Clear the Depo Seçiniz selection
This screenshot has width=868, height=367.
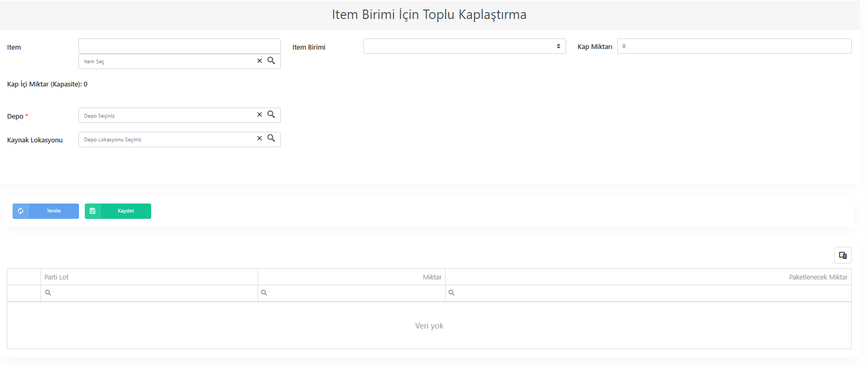[259, 115]
